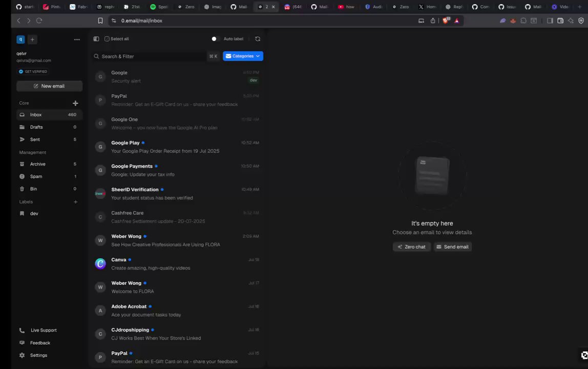
Task: Open the Adobe Acrobat email
Action: coord(176,311)
